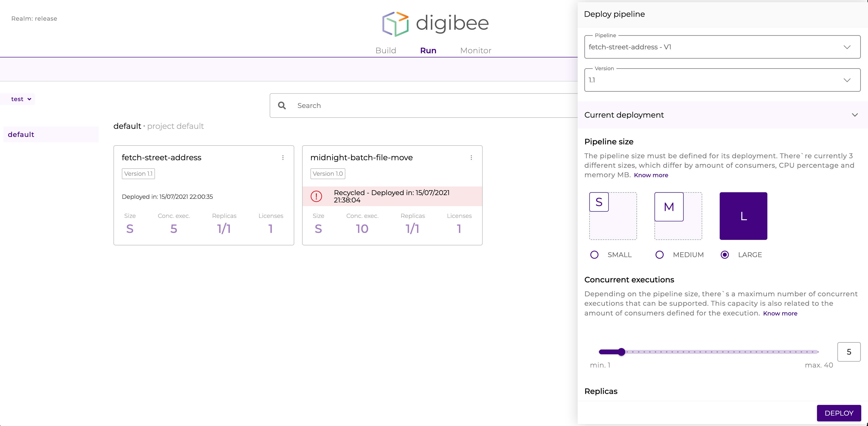Open the Pipeline size Know more link
The width and height of the screenshot is (868, 426).
pyautogui.click(x=651, y=175)
